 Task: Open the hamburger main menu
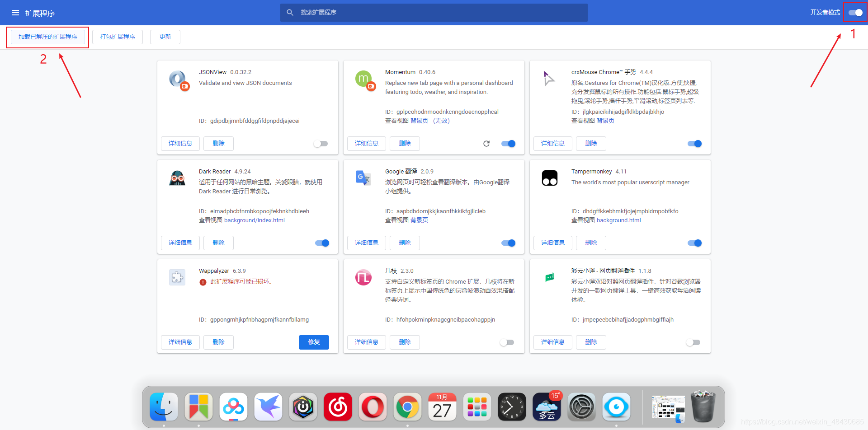[15, 13]
